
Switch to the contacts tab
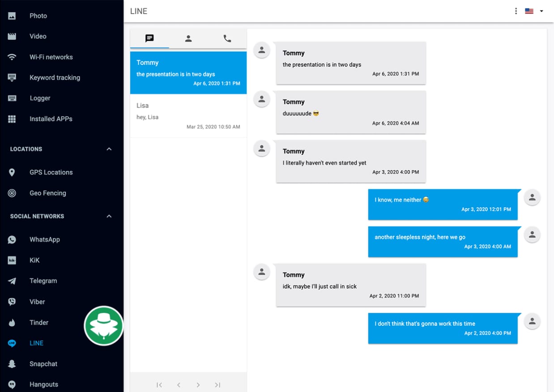point(188,38)
